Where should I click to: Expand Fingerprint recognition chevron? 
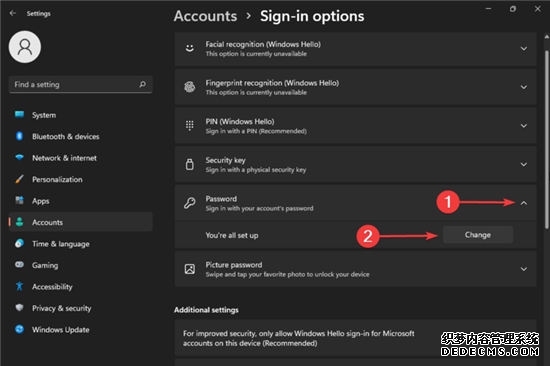[524, 87]
